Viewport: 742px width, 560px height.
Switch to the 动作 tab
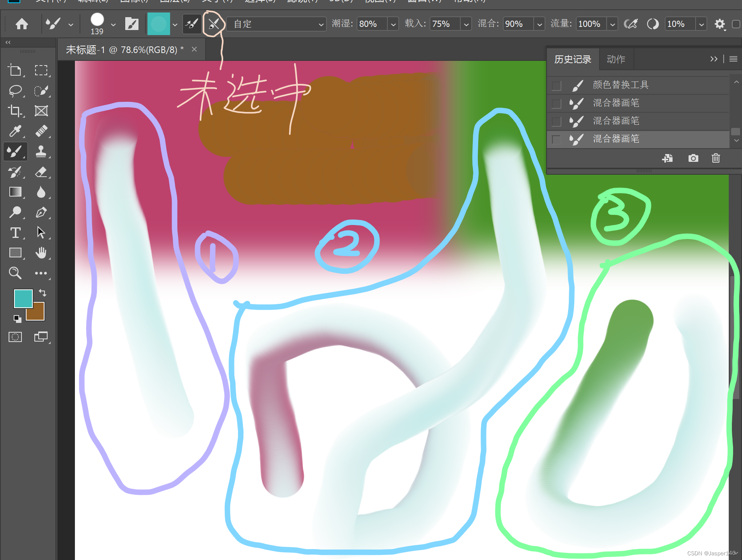(616, 59)
